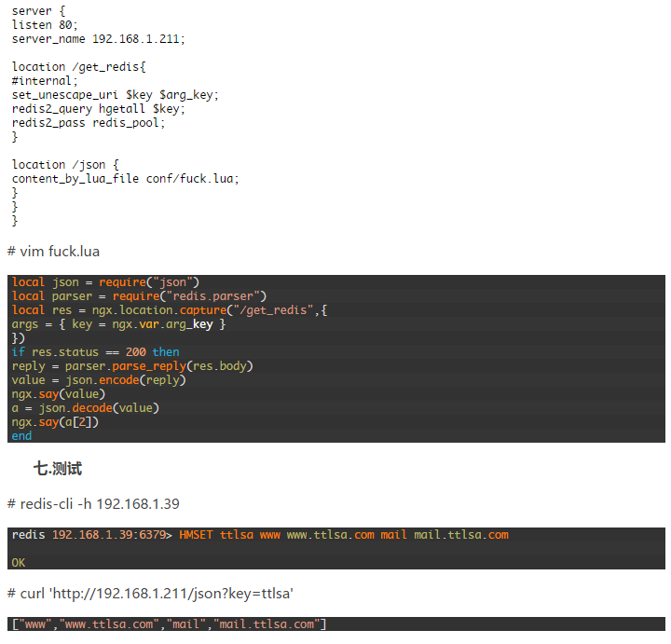This screenshot has width=671, height=644.
Task: Click 'a = json.decode(value)' line
Action: coord(85,408)
